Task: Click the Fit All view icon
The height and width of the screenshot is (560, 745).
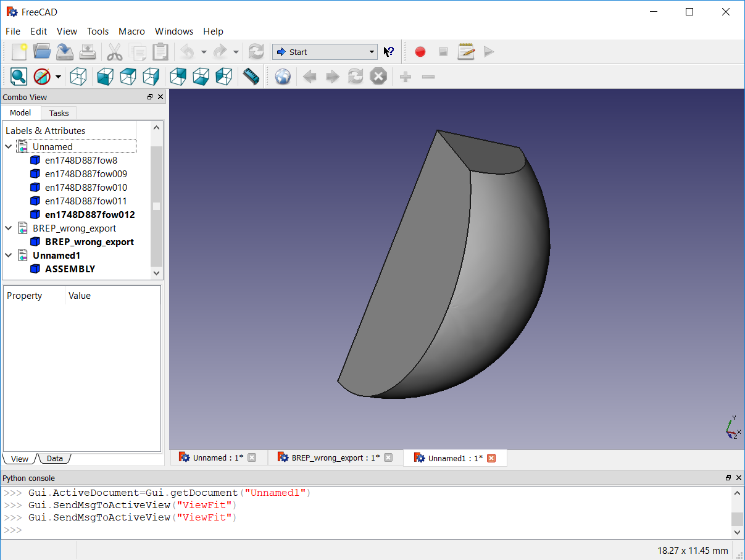Action: click(x=19, y=77)
